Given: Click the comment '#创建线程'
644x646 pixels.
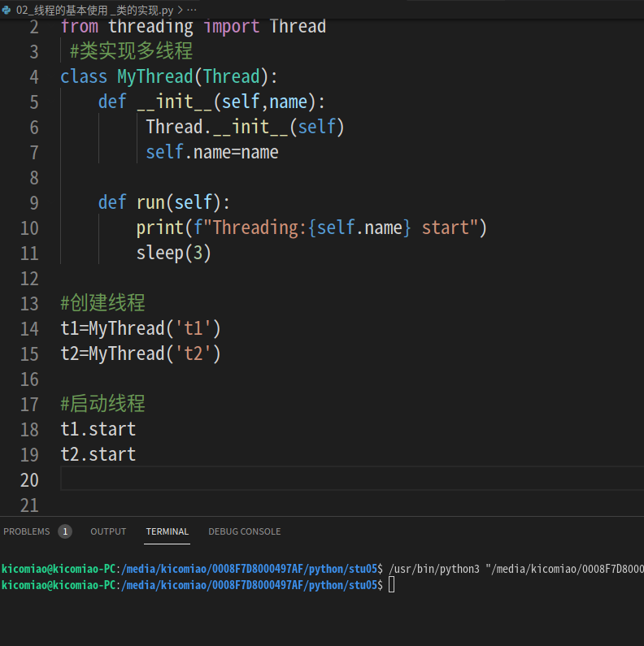Looking at the screenshot, I should [x=102, y=303].
